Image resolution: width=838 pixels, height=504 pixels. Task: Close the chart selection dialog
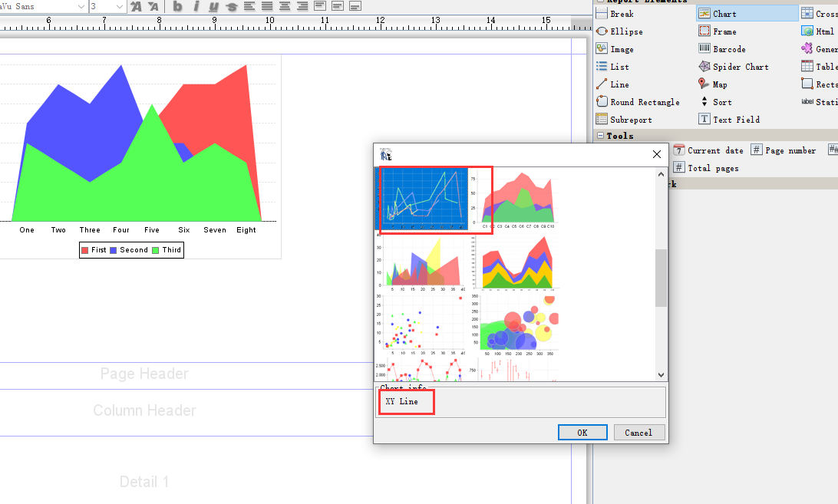pos(657,154)
